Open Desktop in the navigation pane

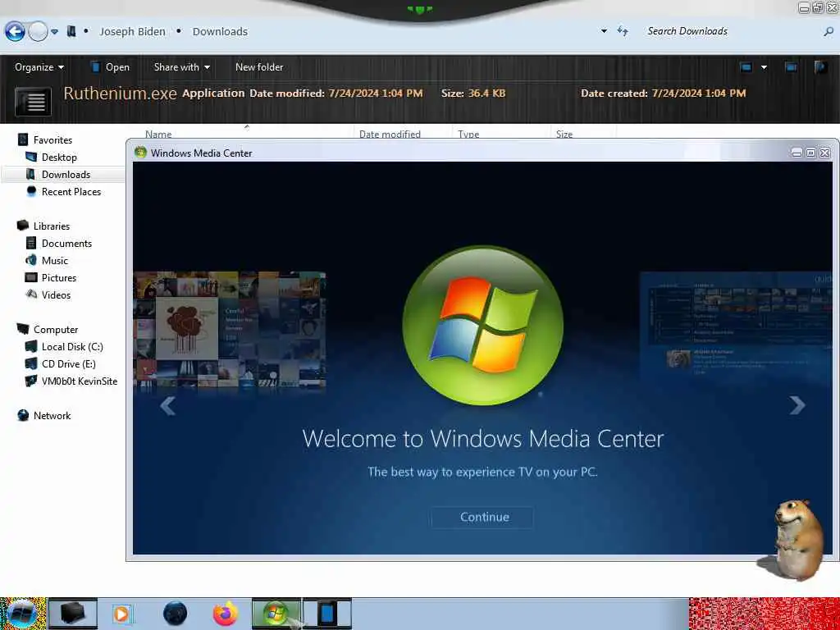tap(59, 157)
